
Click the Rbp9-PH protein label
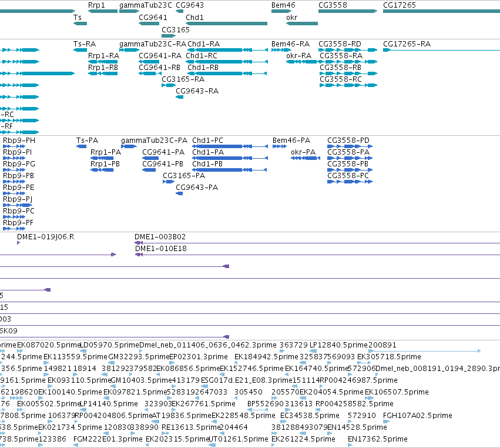(x=19, y=141)
